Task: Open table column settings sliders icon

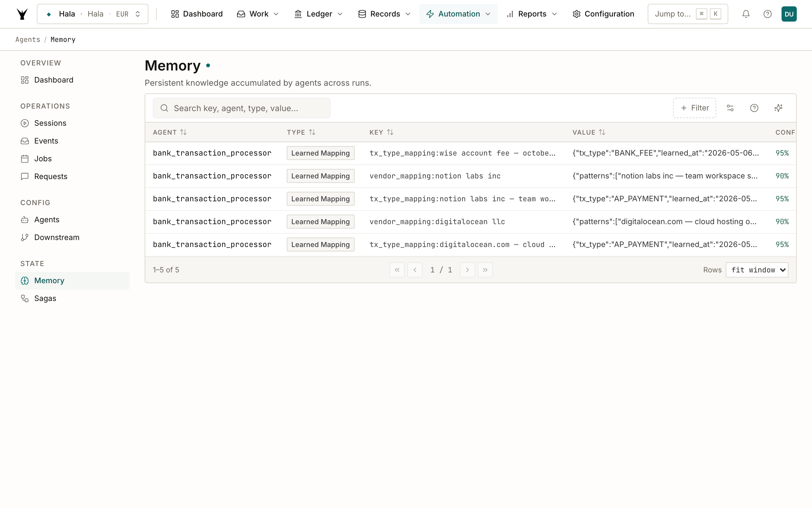Action: coord(730,108)
